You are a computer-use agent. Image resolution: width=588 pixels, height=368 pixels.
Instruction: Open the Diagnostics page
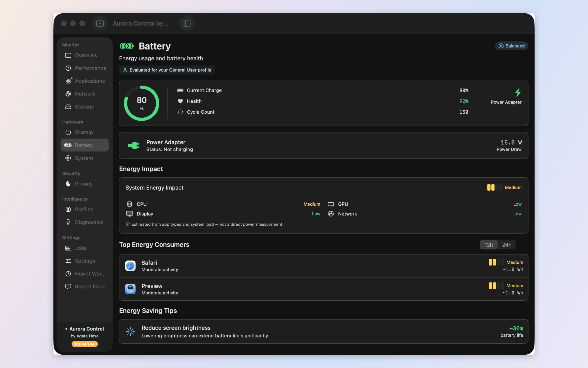[x=85, y=222]
